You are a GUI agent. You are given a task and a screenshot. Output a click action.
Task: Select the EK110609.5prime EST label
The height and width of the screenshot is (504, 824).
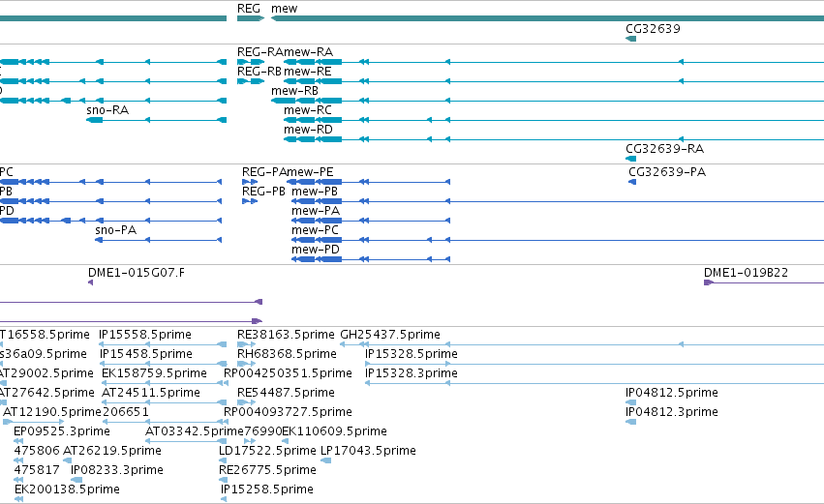(335, 432)
